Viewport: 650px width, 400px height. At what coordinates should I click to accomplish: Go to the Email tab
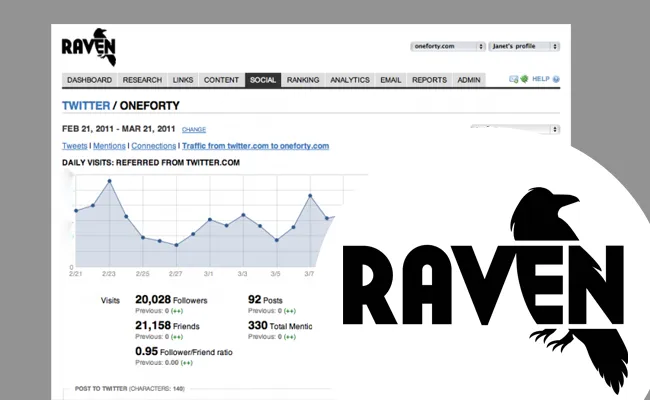(391, 80)
